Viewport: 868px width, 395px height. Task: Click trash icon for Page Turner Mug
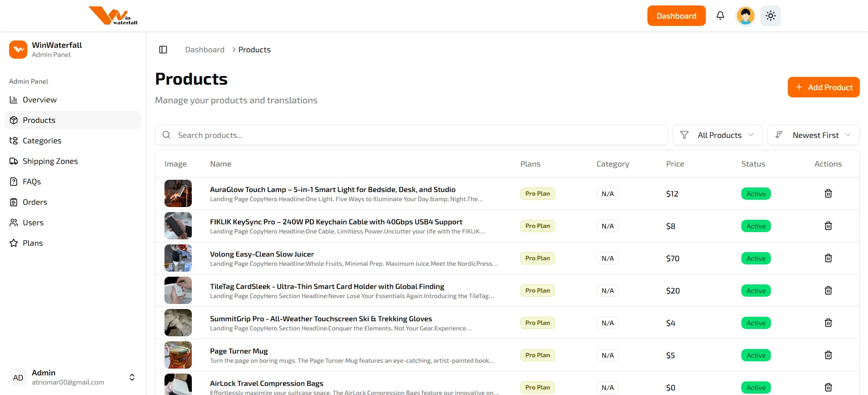(x=828, y=355)
